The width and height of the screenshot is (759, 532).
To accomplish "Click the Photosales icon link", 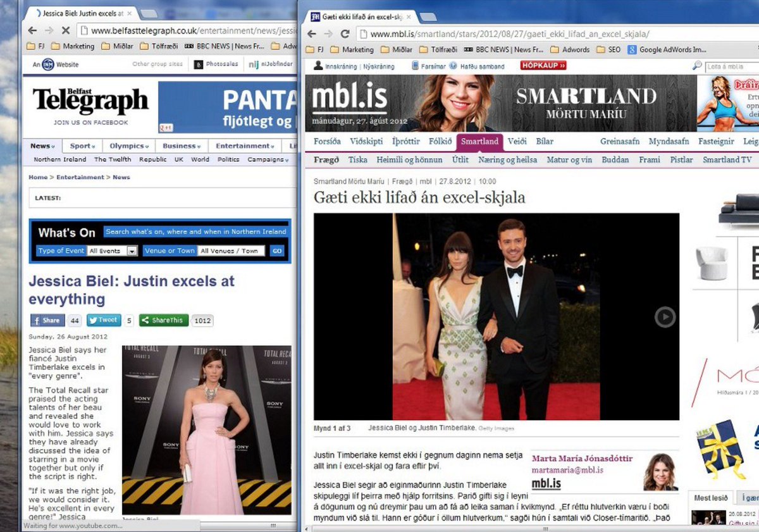I will coord(198,65).
